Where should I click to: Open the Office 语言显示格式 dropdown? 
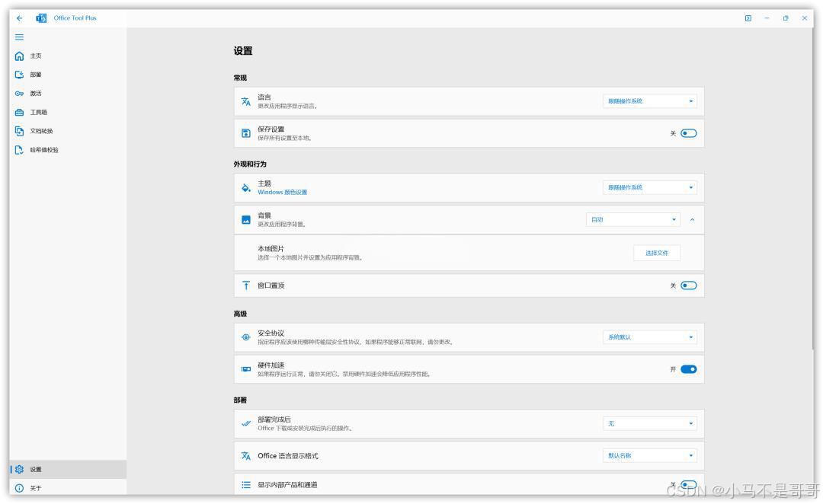point(650,456)
